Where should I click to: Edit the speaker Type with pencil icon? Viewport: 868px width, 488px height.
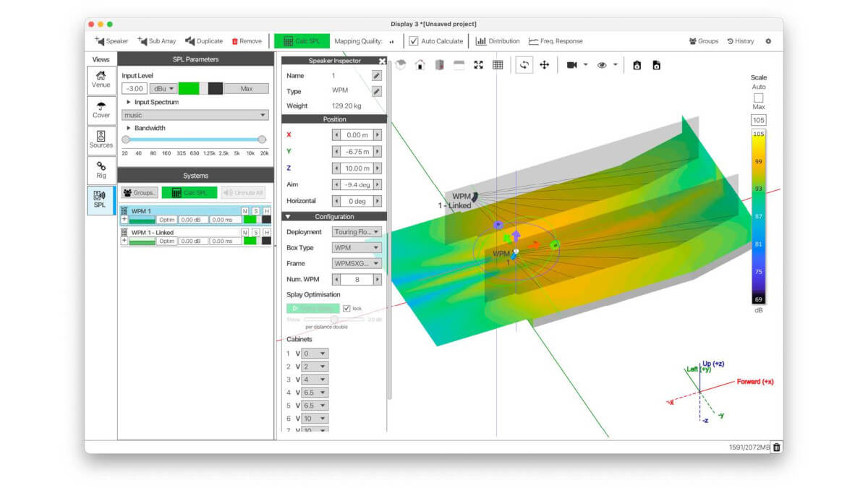377,91
